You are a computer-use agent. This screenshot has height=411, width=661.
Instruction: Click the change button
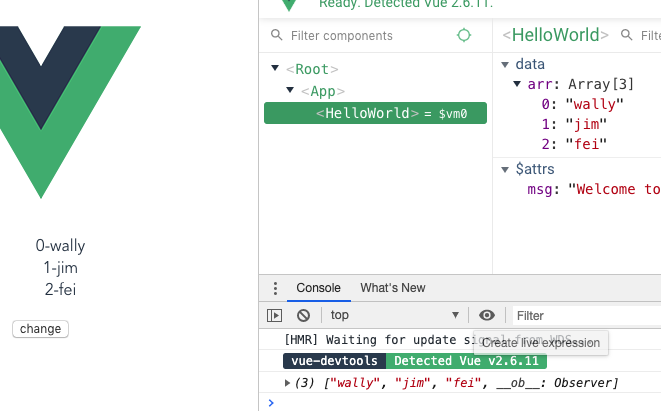click(x=40, y=329)
